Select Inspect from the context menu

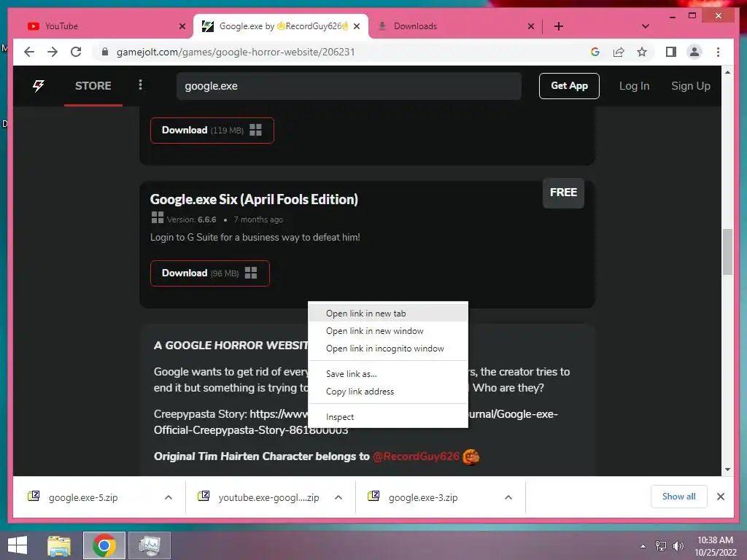(x=388, y=416)
